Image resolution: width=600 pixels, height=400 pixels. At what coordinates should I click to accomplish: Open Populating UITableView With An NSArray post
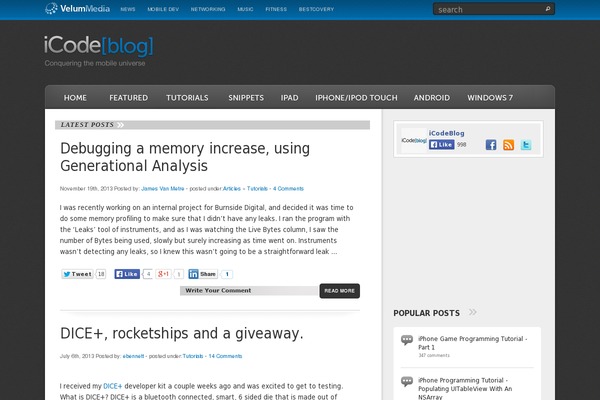click(x=465, y=388)
